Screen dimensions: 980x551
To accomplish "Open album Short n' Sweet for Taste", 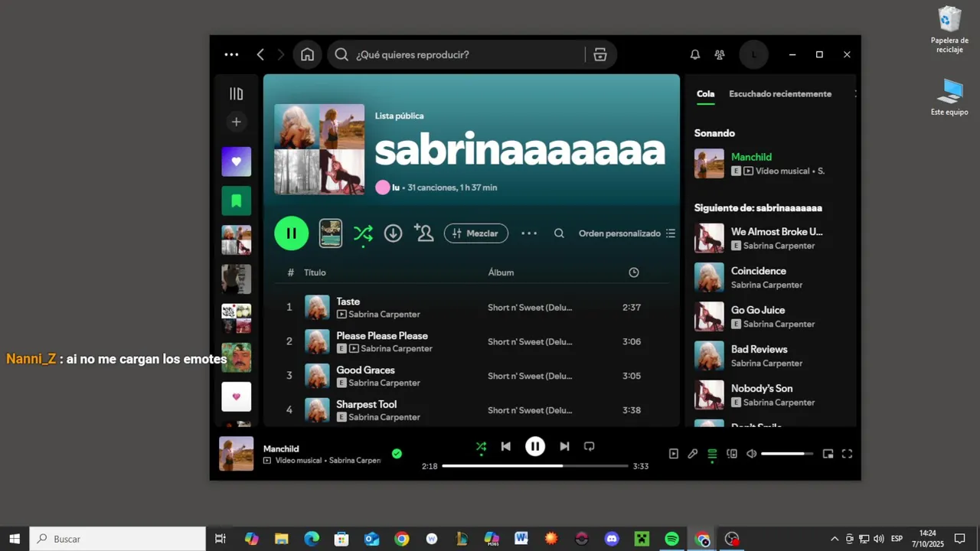I will point(530,308).
